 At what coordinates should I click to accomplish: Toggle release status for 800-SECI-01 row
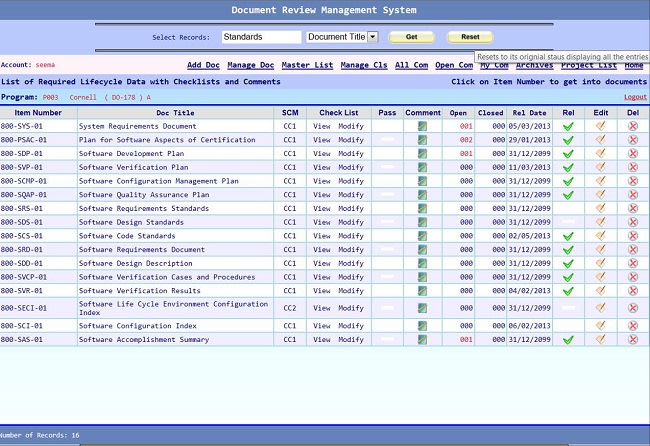click(x=568, y=308)
